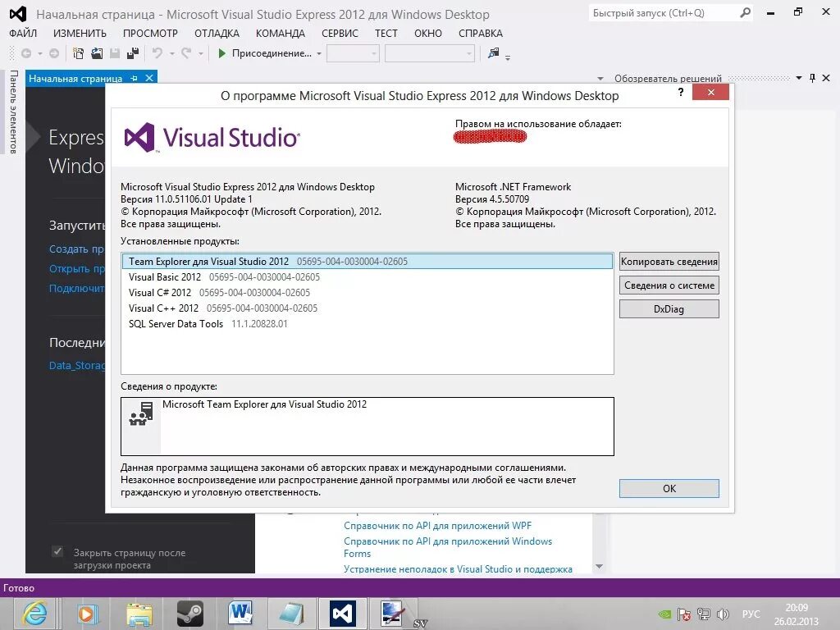
Task: Open the ОТЛАДКА menu
Action: tap(217, 33)
